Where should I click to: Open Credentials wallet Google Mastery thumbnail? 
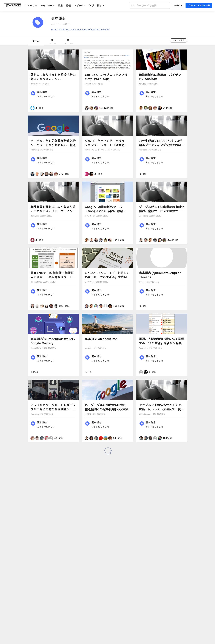(53, 324)
